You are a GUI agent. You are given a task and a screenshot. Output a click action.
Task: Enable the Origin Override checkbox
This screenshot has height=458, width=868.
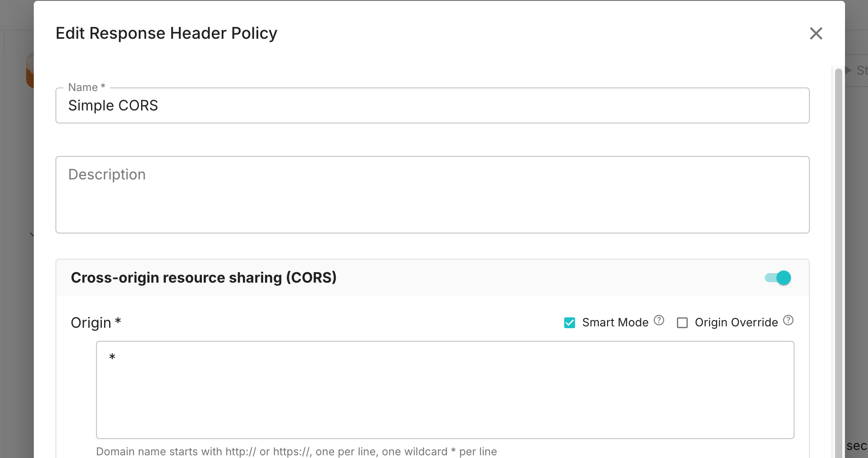pyautogui.click(x=682, y=323)
